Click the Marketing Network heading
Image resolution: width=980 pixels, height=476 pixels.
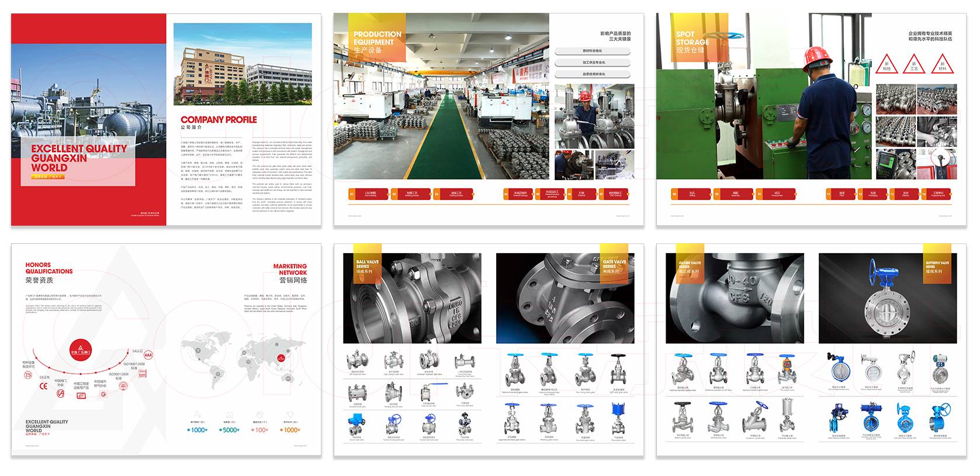click(x=290, y=270)
